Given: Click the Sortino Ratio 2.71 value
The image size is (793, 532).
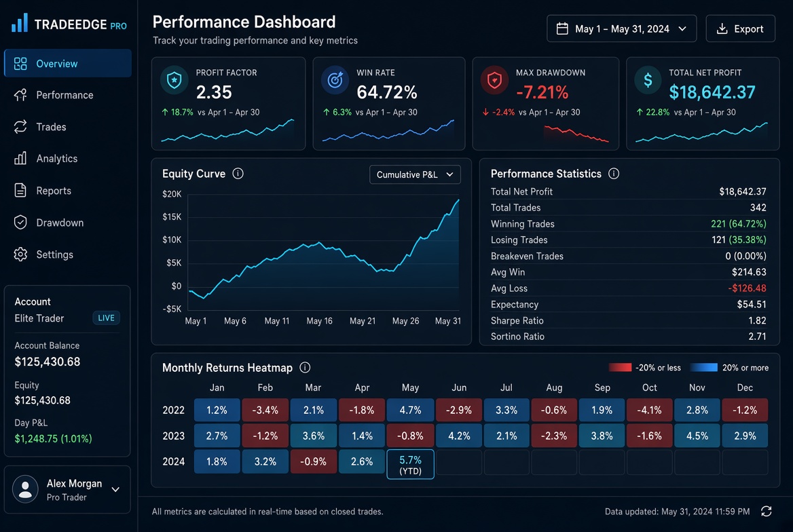Looking at the screenshot, I should (x=757, y=337).
